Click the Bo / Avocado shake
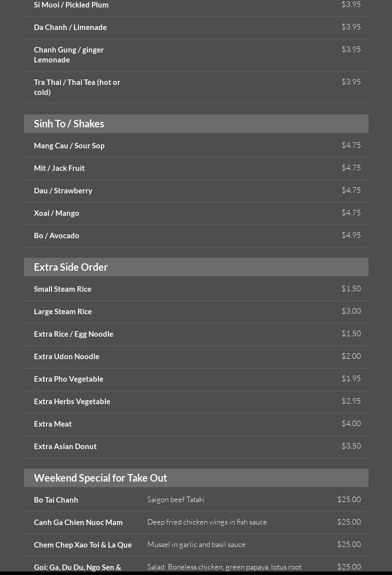The height and width of the screenshot is (575, 392). pos(56,236)
